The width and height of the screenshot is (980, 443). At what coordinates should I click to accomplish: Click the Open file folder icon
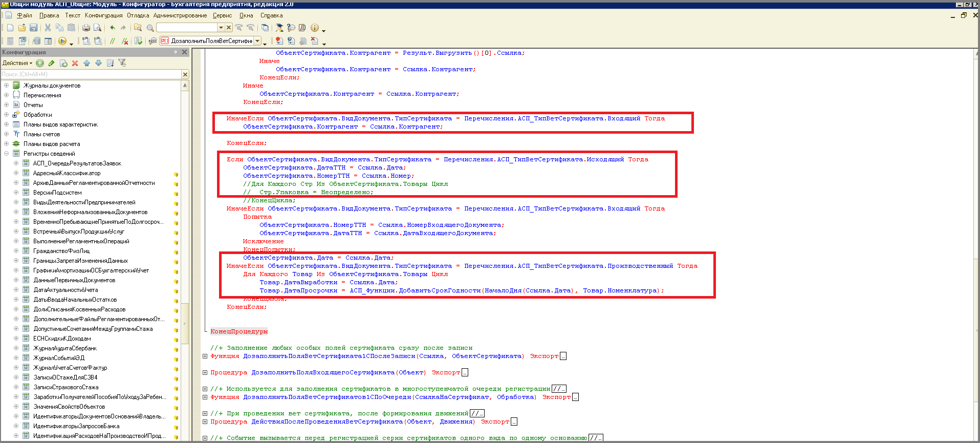click(x=22, y=28)
